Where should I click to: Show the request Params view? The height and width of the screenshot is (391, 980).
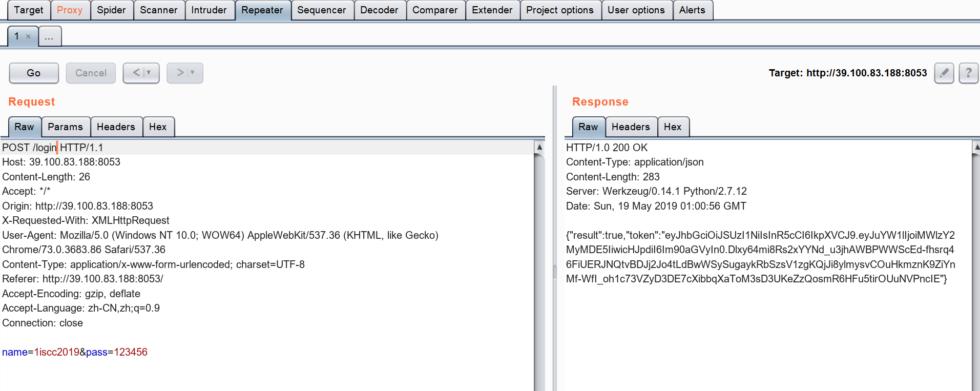pos(66,127)
